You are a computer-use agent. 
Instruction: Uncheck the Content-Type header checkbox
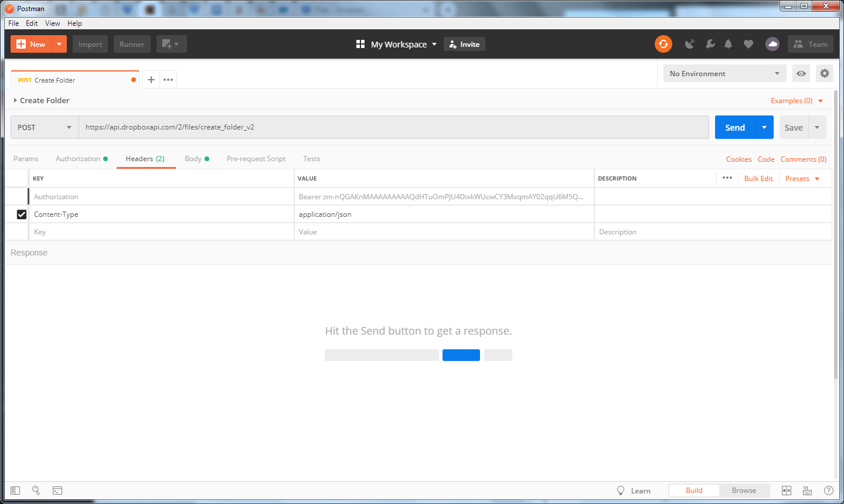(x=22, y=214)
